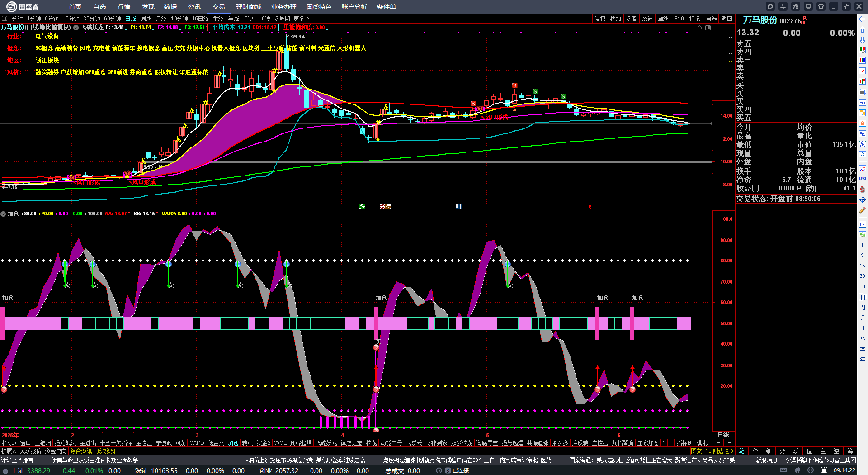Open the 图文F10 info link

[701, 451]
